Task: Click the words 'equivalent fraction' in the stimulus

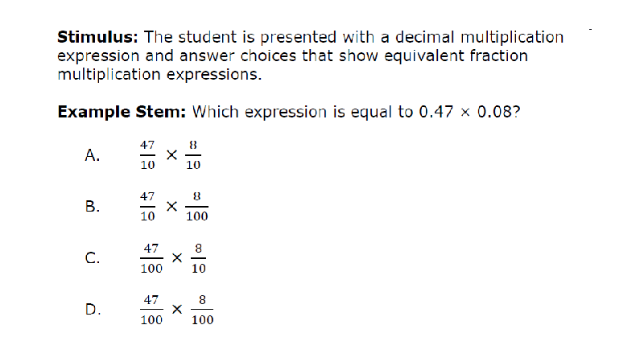Action: pyautogui.click(x=456, y=56)
